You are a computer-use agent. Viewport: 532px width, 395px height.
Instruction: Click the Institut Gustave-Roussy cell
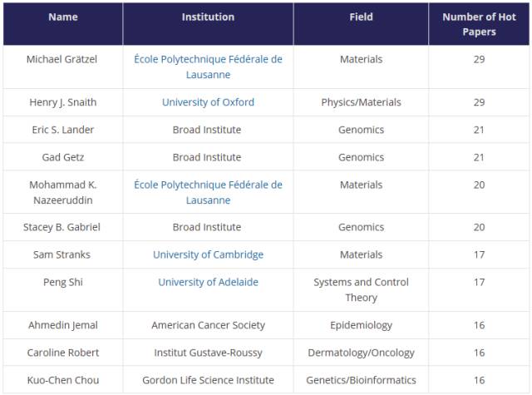208,353
